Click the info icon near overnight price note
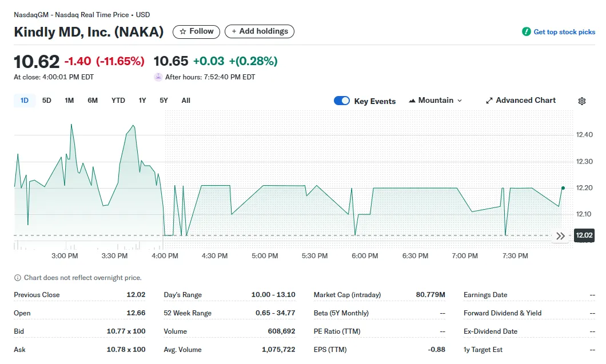Image resolution: width=606 pixels, height=364 pixels. pos(18,278)
